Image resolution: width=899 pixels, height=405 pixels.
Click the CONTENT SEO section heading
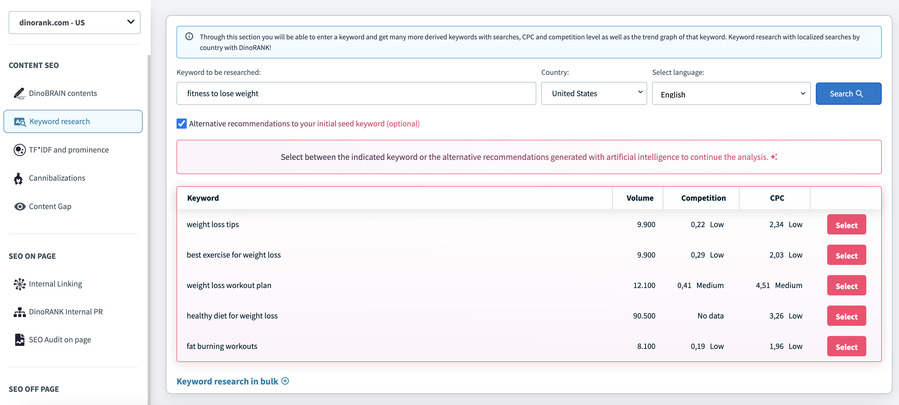tap(34, 65)
